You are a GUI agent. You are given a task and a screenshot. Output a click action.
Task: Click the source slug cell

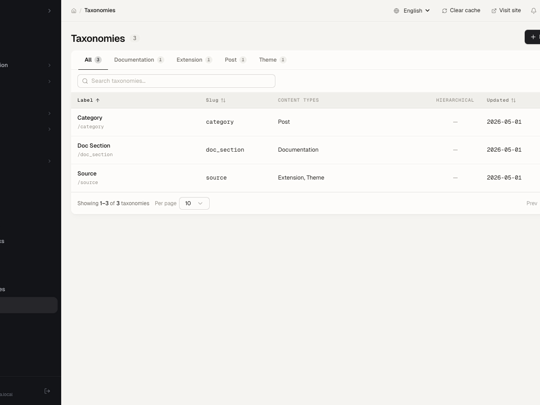click(216, 178)
